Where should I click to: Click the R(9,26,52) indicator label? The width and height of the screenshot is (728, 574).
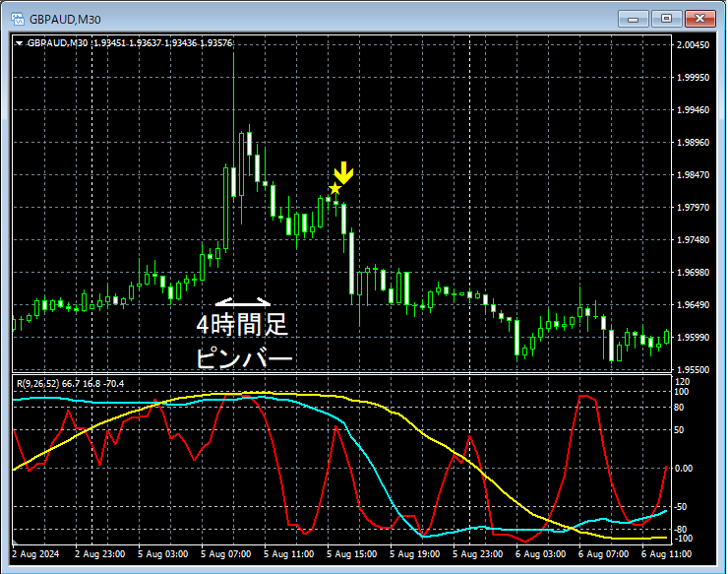coord(71,383)
